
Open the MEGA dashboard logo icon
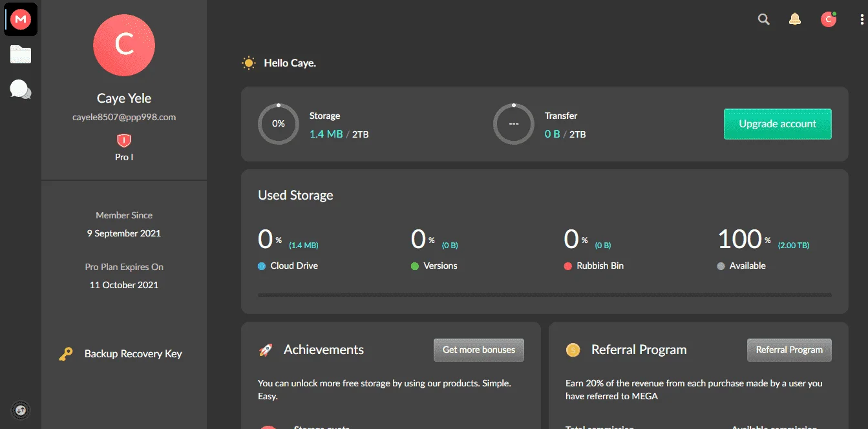[21, 20]
